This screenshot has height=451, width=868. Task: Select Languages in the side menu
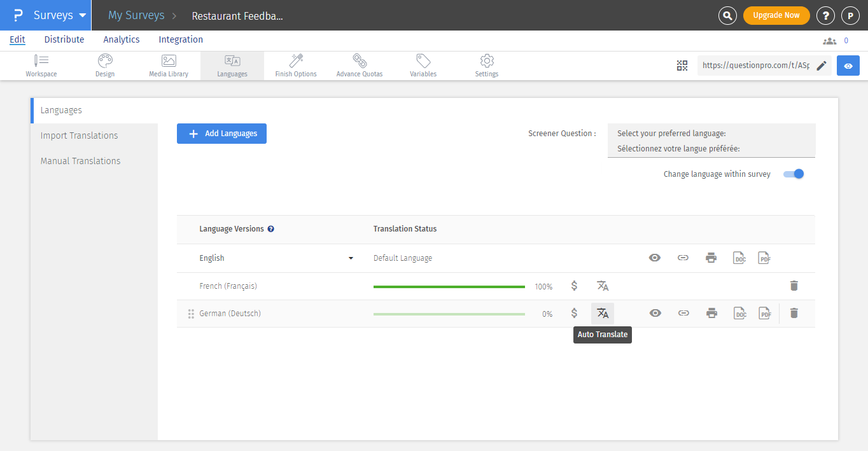[x=94, y=110]
